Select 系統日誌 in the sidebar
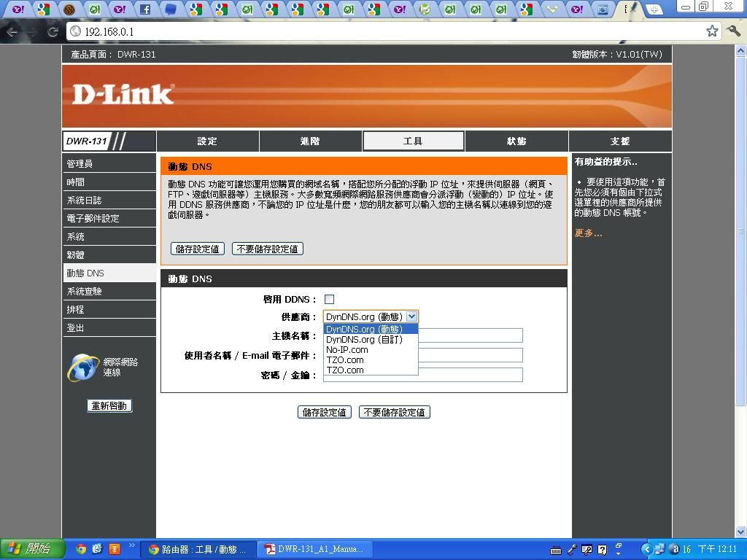747x560 pixels. pyautogui.click(x=85, y=201)
